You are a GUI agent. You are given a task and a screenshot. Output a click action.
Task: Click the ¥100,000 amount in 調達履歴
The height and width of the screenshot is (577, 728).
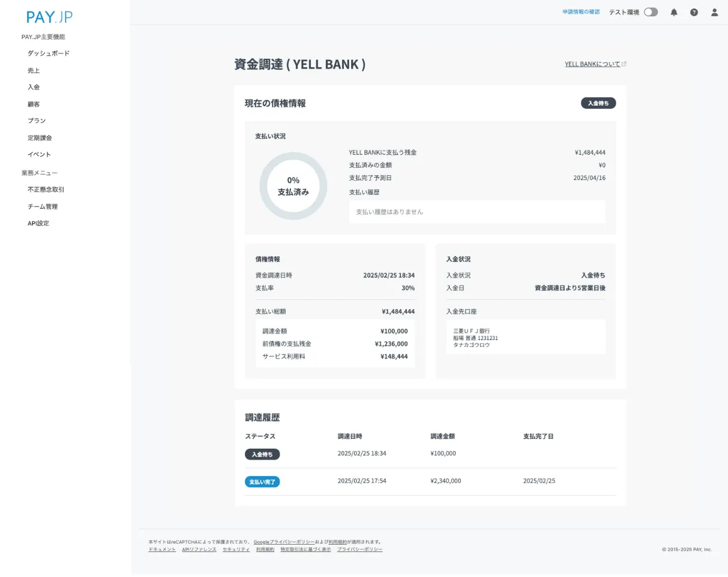click(443, 453)
